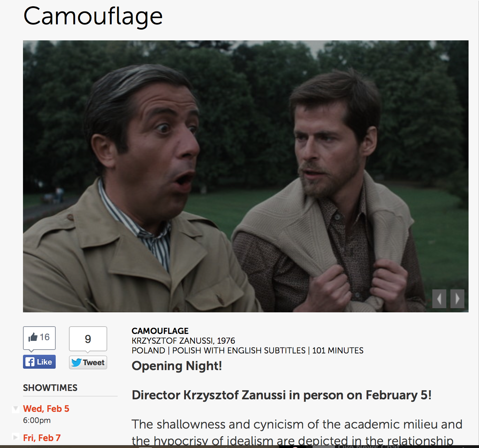Click the Camouflage page title
Viewport: 479px width, 448px height.
[x=93, y=17]
